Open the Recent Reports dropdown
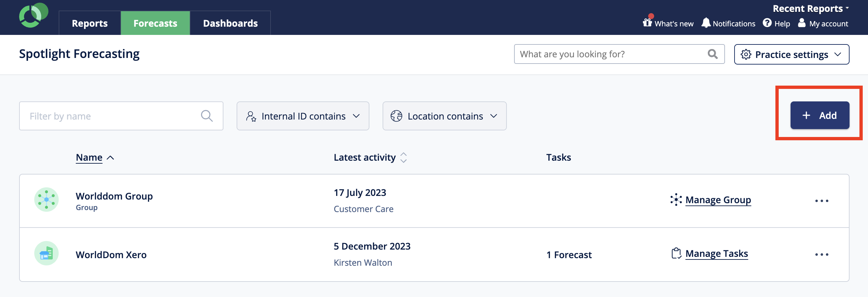Image resolution: width=868 pixels, height=297 pixels. click(x=808, y=8)
